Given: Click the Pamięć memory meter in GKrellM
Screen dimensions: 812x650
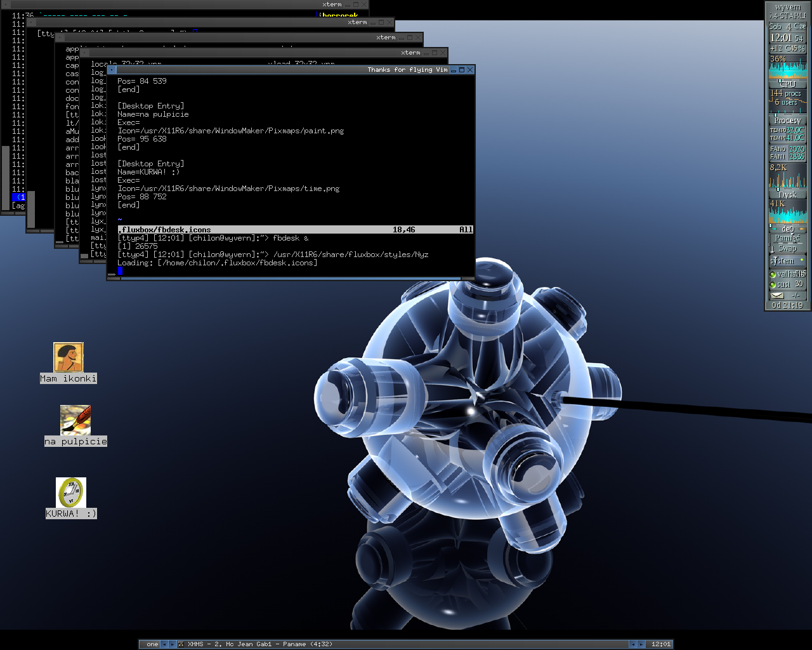Looking at the screenshot, I should click(x=787, y=238).
